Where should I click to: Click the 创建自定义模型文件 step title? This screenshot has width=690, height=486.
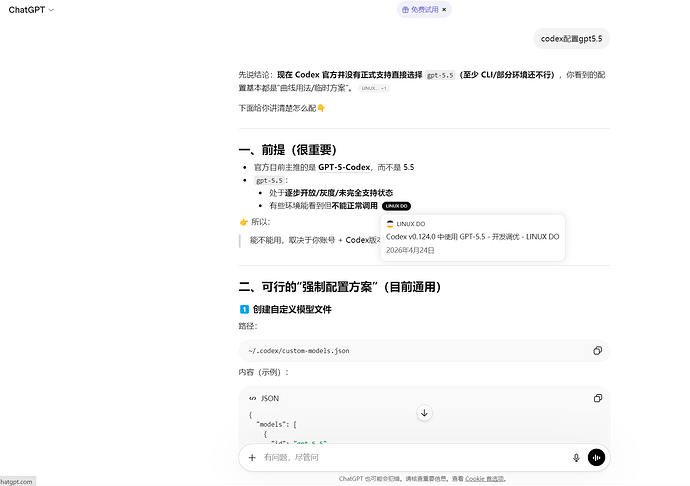[292, 309]
